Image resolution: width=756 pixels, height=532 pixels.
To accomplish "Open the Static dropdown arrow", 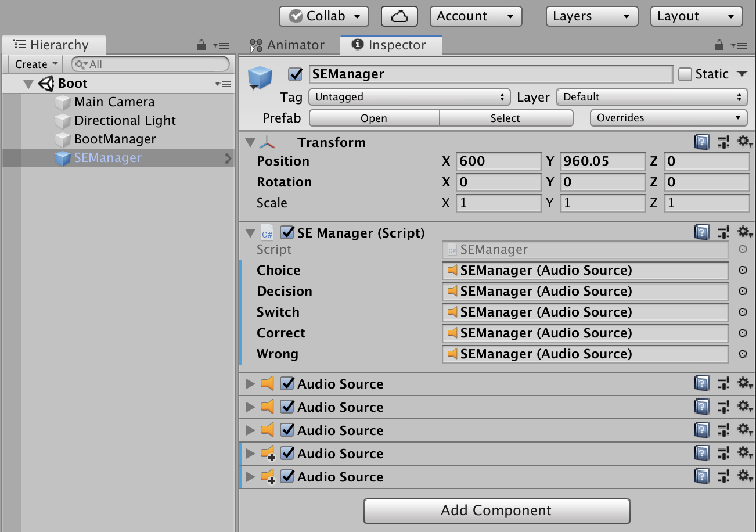I will point(741,74).
